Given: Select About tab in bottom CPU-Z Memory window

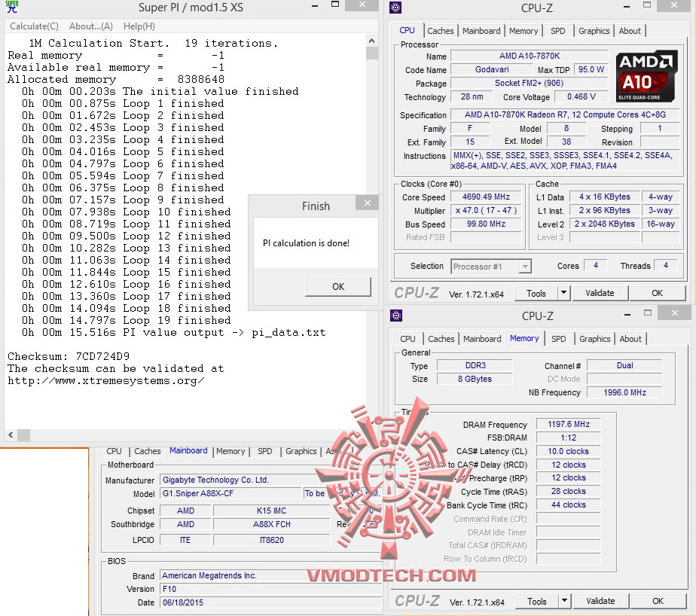Looking at the screenshot, I should click(x=630, y=339).
